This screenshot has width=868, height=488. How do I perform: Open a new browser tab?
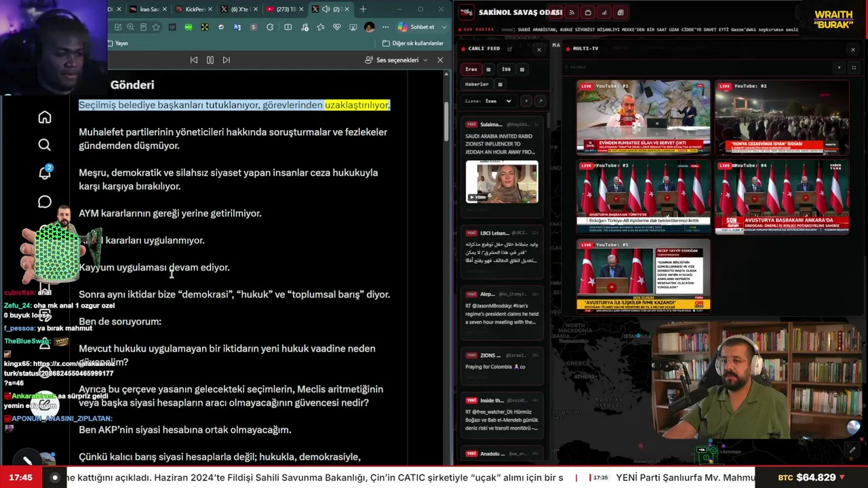[363, 9]
